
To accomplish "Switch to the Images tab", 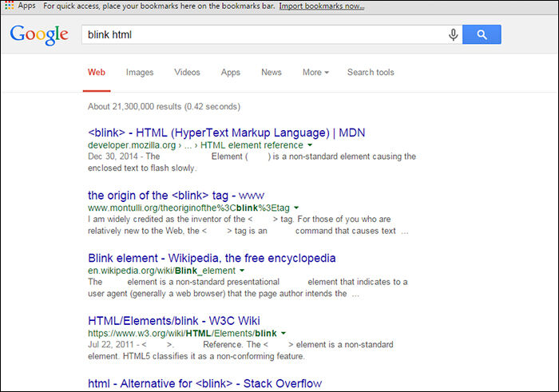I will (140, 73).
